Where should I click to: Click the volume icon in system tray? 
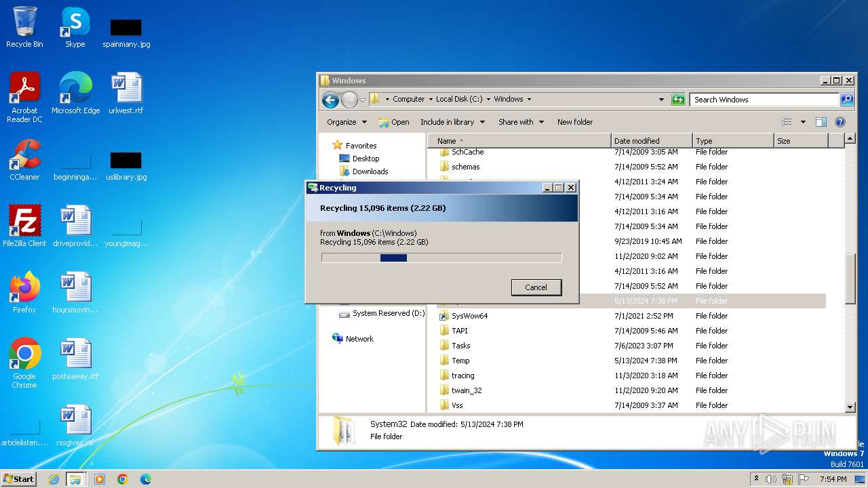(x=771, y=479)
